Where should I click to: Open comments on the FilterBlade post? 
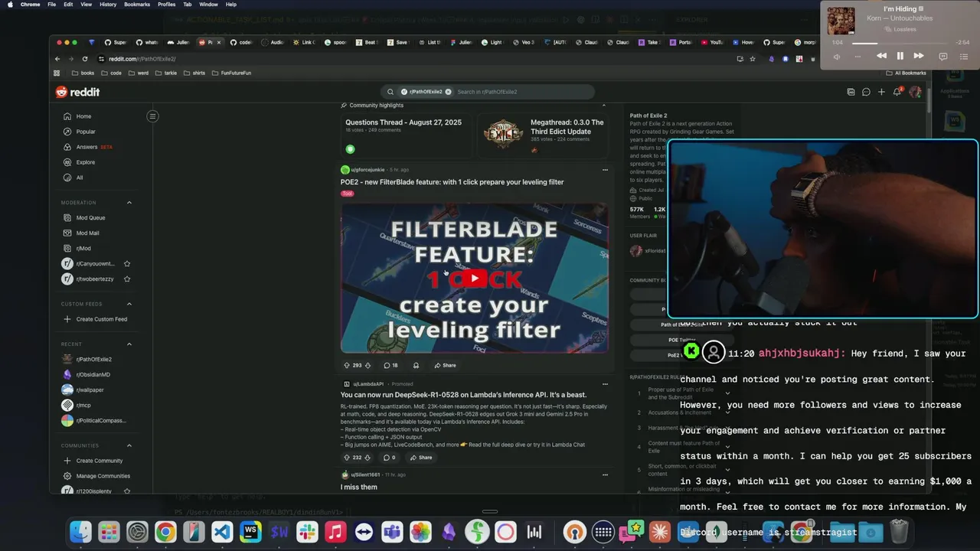pyautogui.click(x=390, y=365)
